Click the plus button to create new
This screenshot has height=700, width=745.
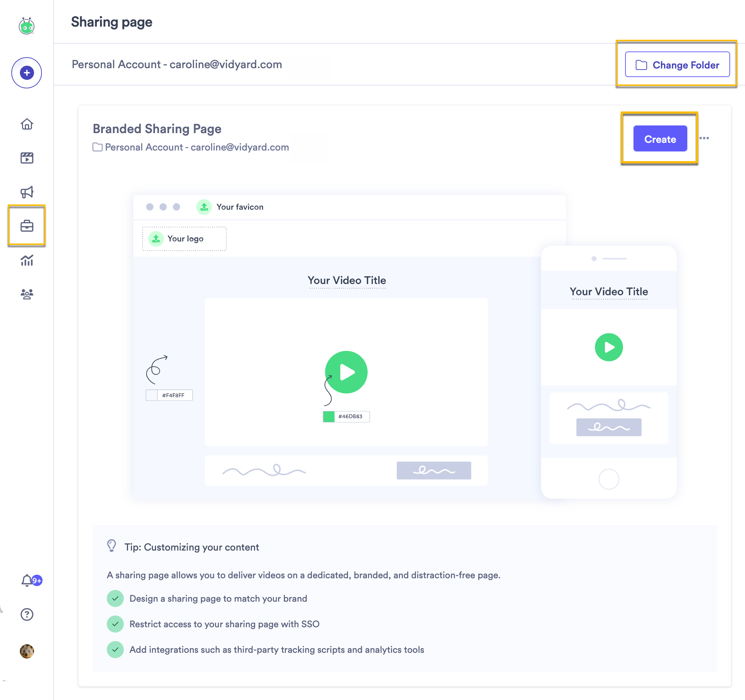(x=27, y=73)
